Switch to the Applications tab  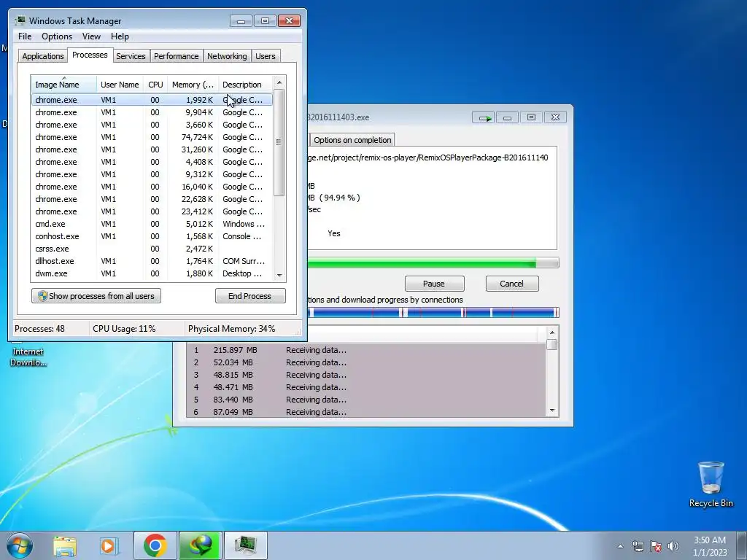tap(43, 56)
